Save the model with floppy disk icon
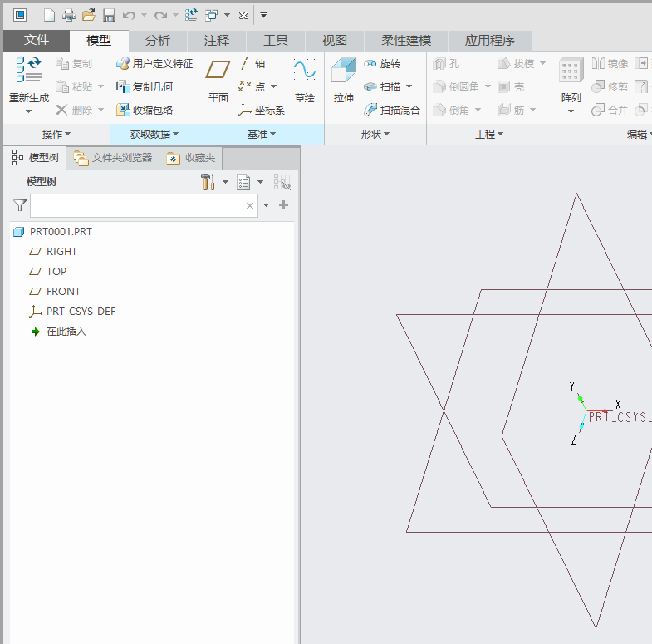The image size is (652, 644). (109, 16)
